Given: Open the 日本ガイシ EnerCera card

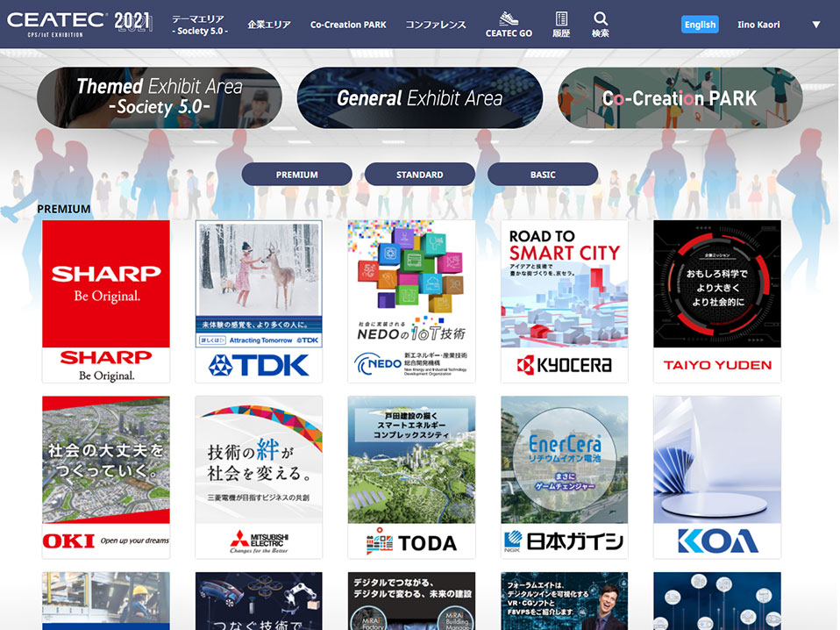Looking at the screenshot, I should (x=564, y=477).
